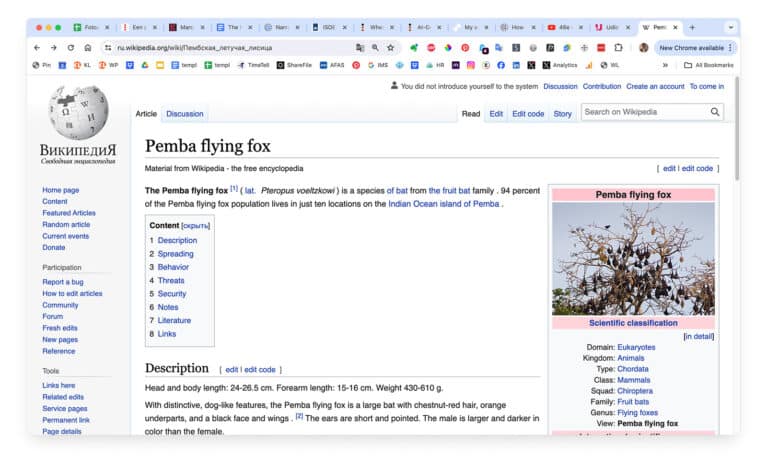Switch to the Discussion tab

[185, 114]
